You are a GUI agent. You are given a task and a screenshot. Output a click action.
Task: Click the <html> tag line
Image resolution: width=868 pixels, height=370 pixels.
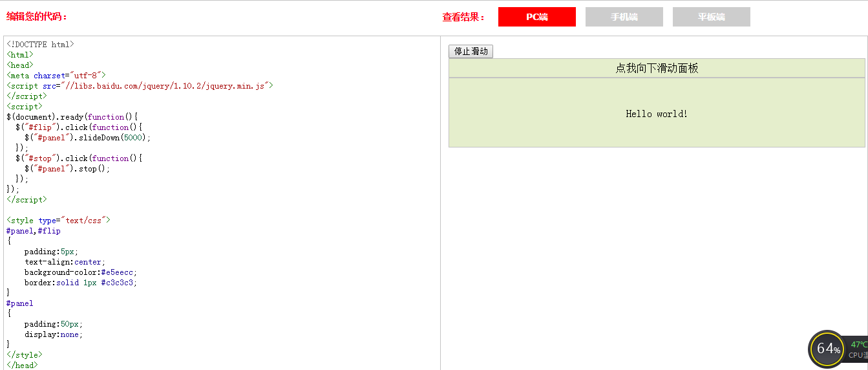tap(20, 55)
